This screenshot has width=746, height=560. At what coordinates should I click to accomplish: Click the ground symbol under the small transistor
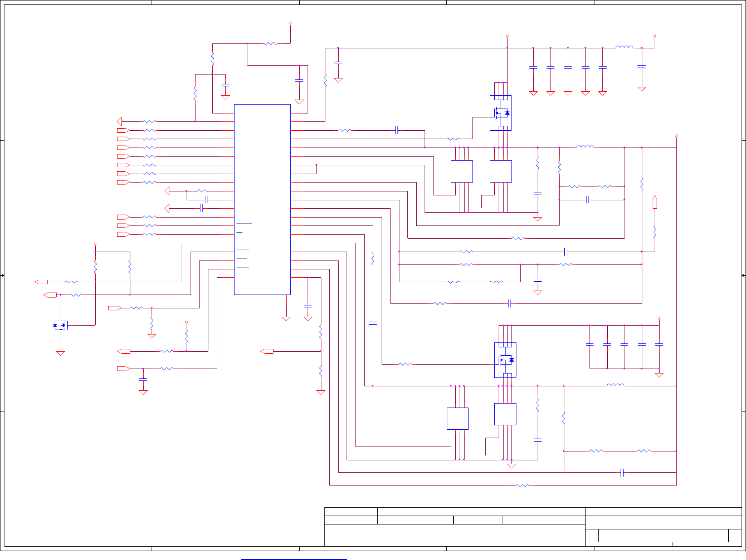60,353
